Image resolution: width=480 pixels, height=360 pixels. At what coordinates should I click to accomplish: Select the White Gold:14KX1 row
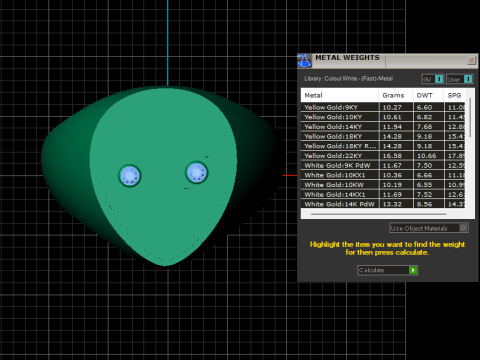tap(383, 194)
